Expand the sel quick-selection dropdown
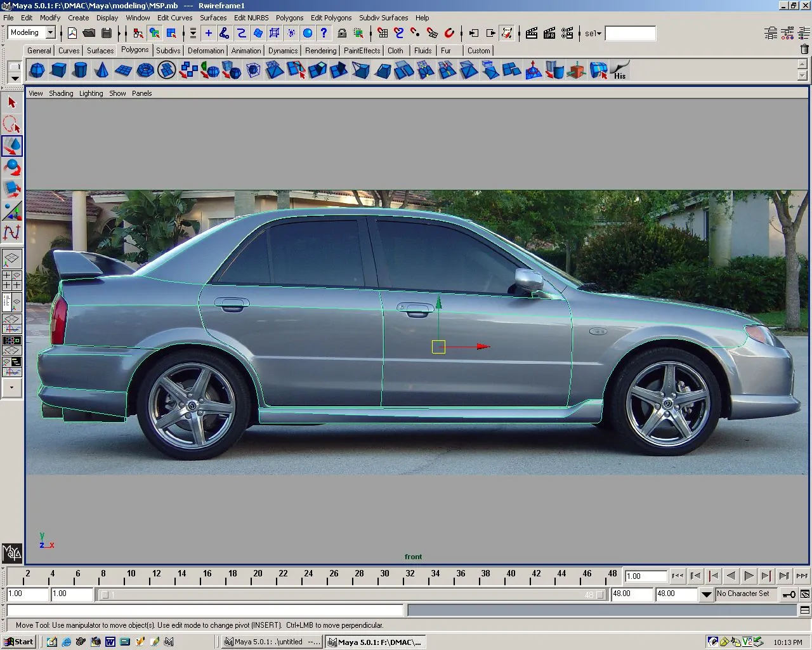 [x=593, y=34]
